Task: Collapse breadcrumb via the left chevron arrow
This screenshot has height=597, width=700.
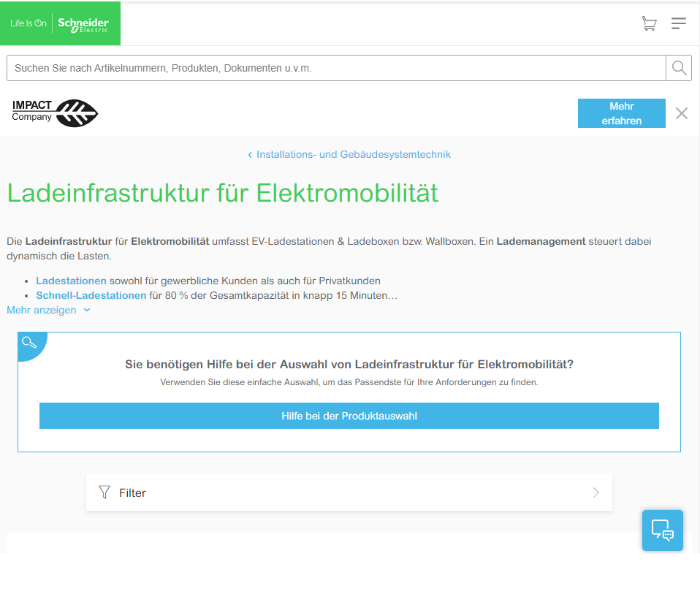Action: pos(249,154)
